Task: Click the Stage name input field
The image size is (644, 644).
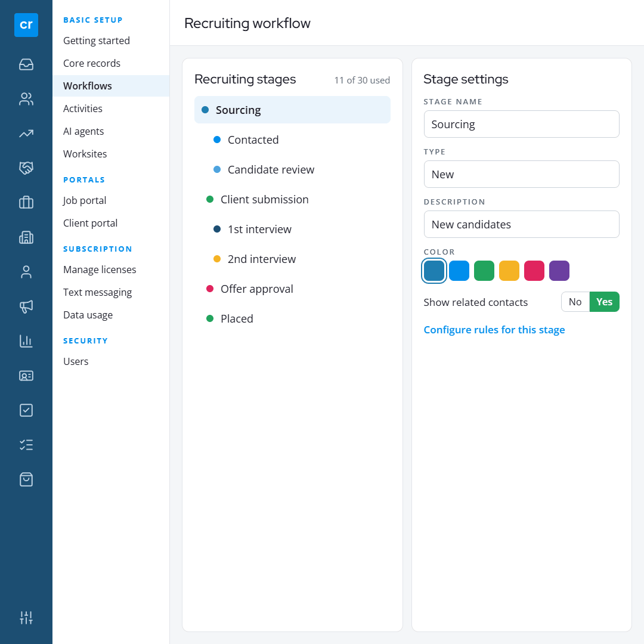Action: pyautogui.click(x=522, y=124)
